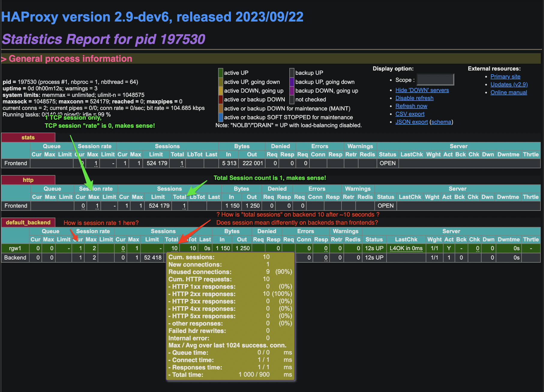Click the active UP, going down color swatch
The image size is (544, 392).
221,82
